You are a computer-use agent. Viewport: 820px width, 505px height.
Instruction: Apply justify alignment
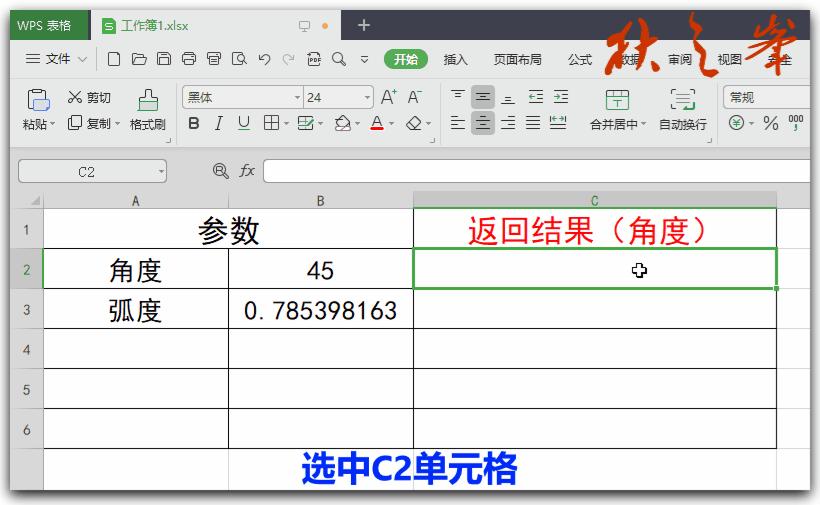click(533, 123)
